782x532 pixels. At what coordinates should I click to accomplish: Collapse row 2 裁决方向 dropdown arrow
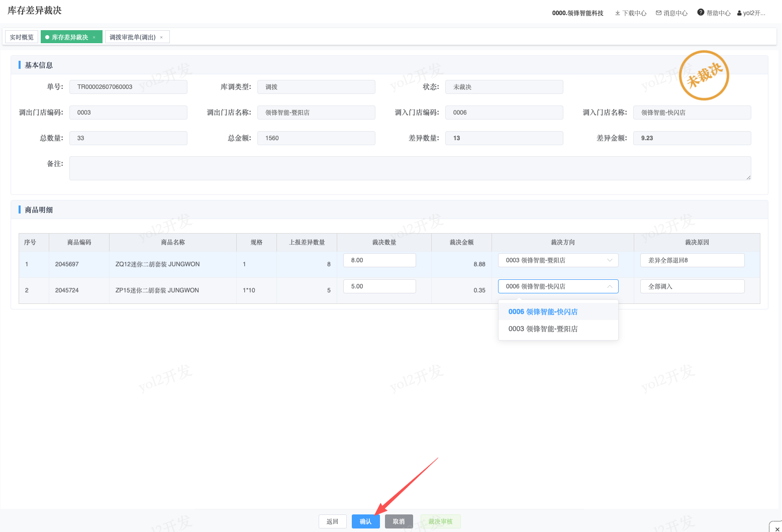(x=610, y=286)
